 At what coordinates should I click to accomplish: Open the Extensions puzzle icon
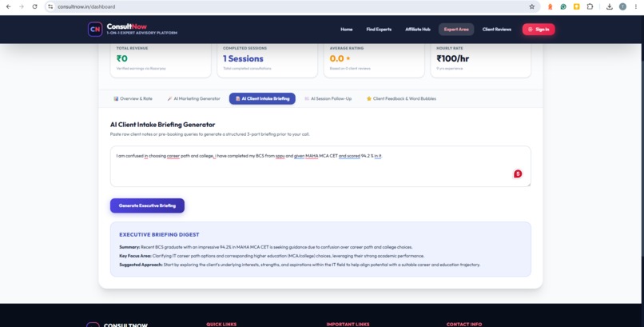click(x=590, y=6)
